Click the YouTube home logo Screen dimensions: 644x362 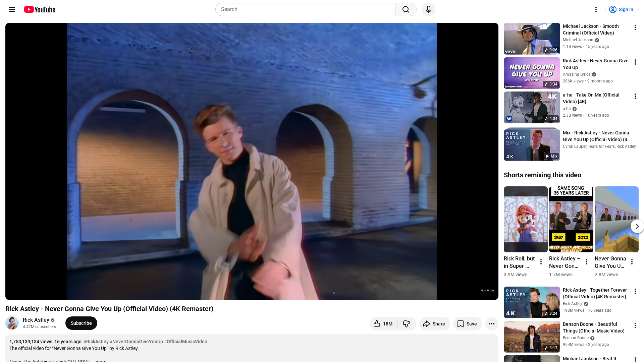[40, 9]
